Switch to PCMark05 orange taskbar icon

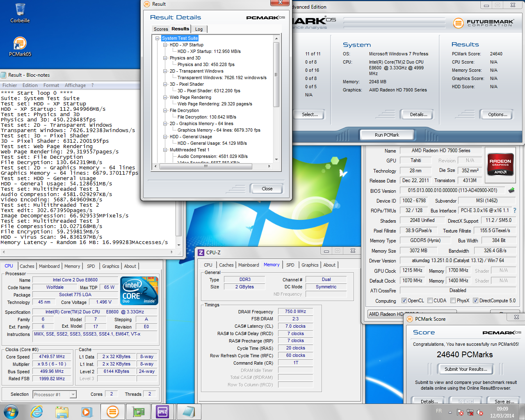click(112, 411)
